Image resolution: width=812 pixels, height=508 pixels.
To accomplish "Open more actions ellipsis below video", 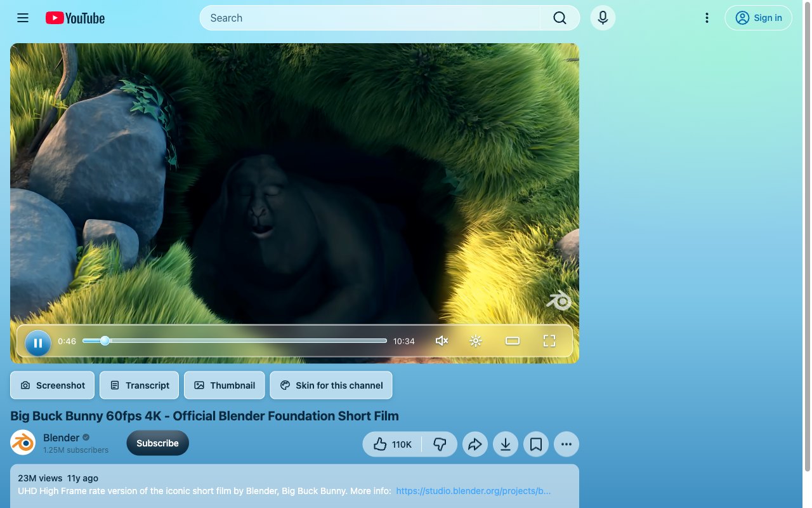I will (x=566, y=444).
